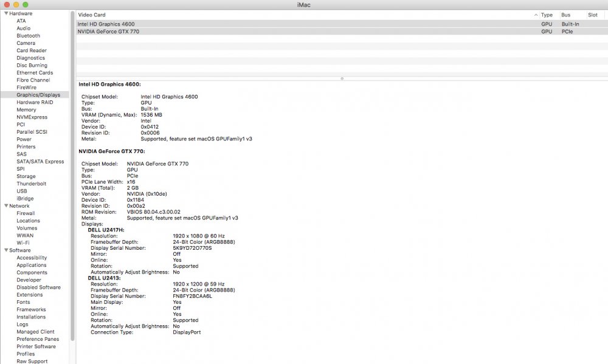Click the sidebar vertical scrollbar
Screen dimensions: 608x364
[x=72, y=176]
